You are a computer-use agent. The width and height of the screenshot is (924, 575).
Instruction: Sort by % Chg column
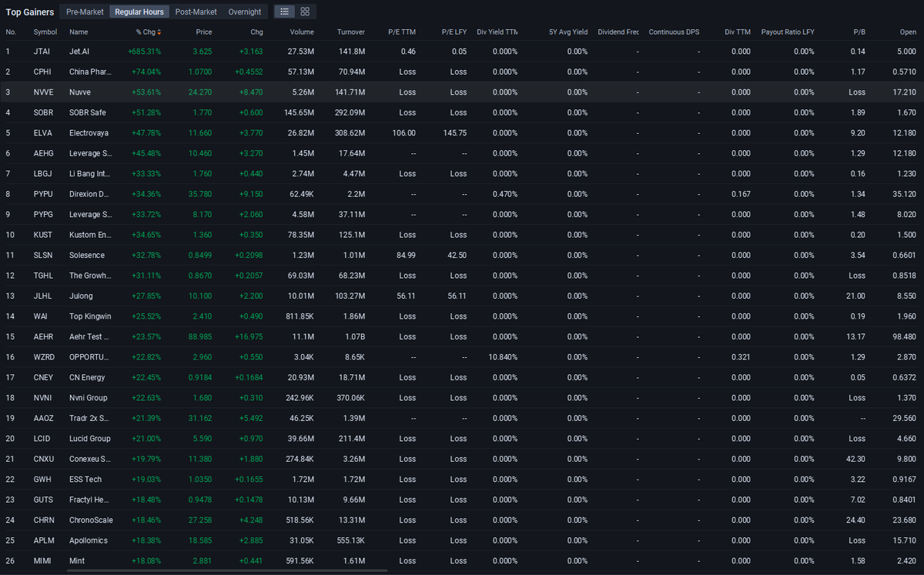coord(148,32)
